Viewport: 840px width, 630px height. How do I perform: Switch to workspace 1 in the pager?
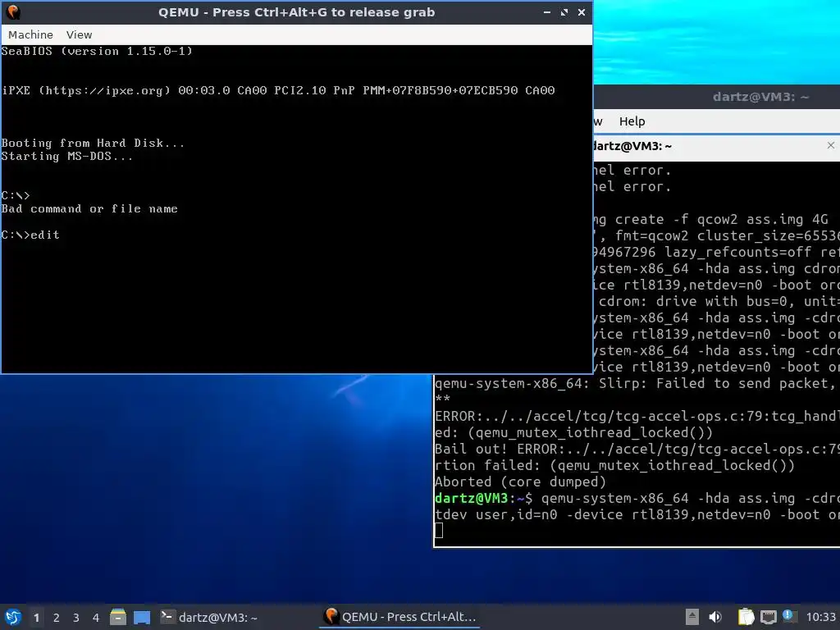click(36, 618)
